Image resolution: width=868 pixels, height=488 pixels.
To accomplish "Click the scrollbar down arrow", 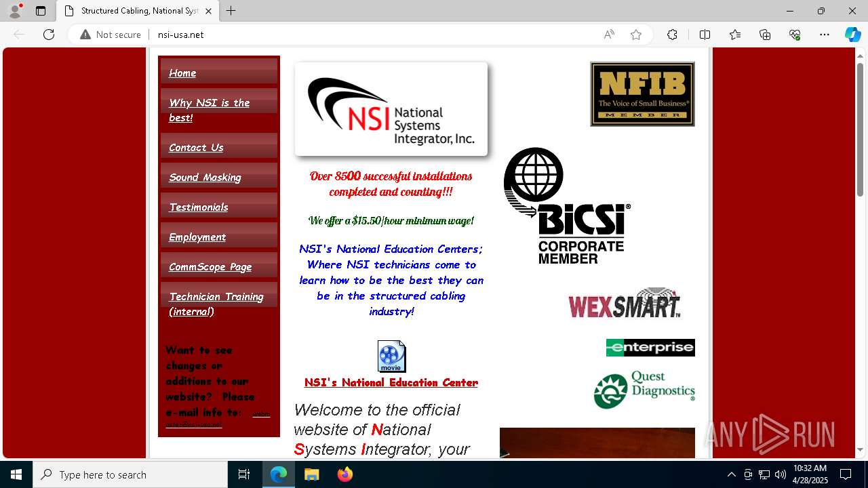I will (x=861, y=449).
